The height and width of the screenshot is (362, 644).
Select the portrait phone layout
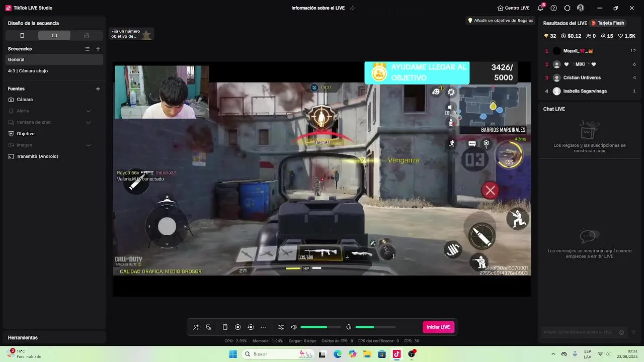22,36
